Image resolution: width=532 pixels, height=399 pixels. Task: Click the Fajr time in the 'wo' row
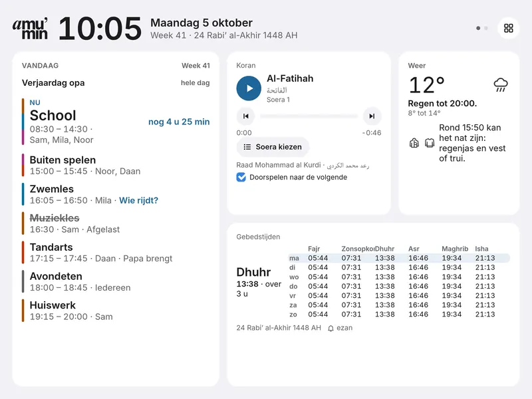coord(318,277)
